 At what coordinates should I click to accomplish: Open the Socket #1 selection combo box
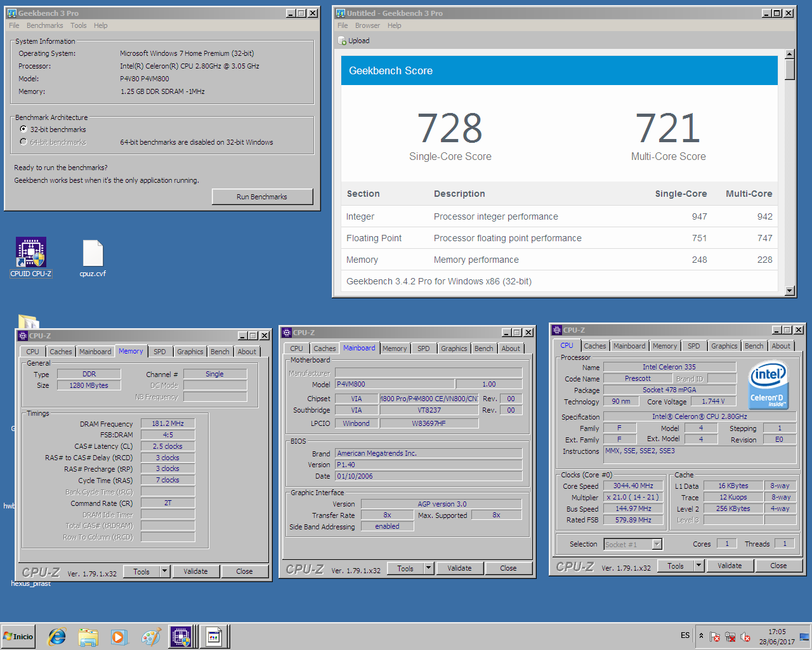coord(632,544)
